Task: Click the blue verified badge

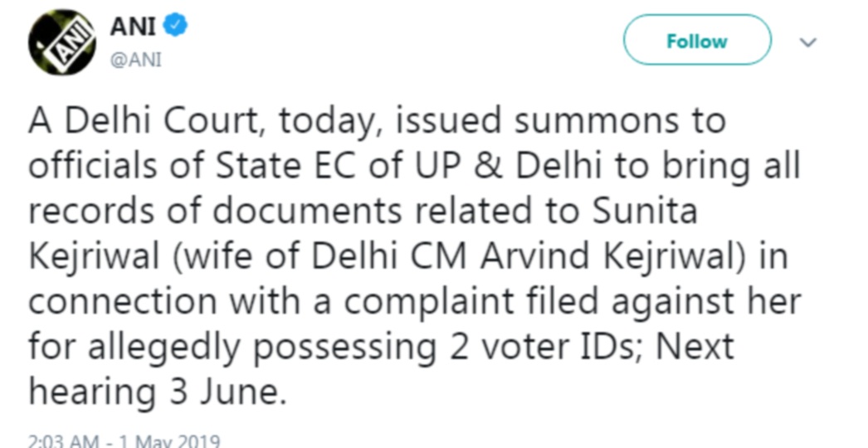Action: click(x=176, y=27)
